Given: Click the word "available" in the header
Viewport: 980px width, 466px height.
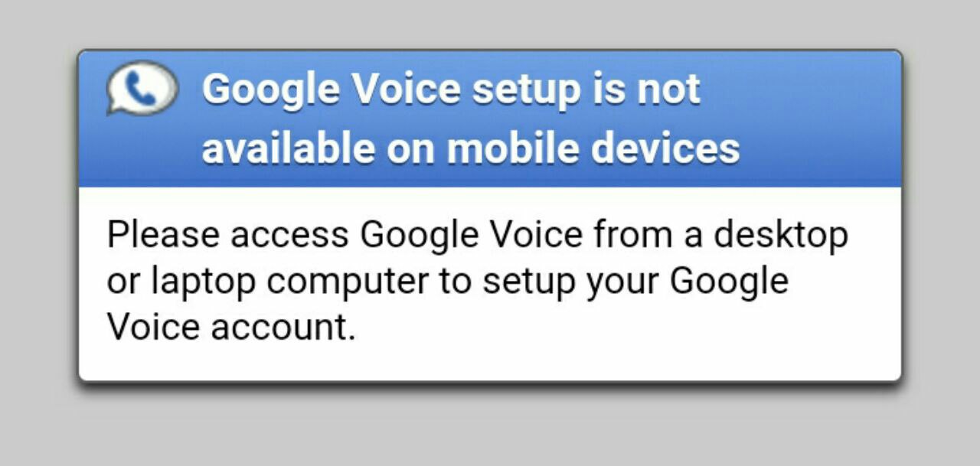Looking at the screenshot, I should tap(288, 146).
